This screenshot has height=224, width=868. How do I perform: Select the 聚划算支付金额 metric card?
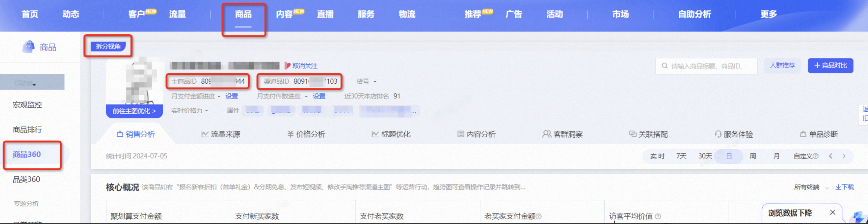coord(168,212)
